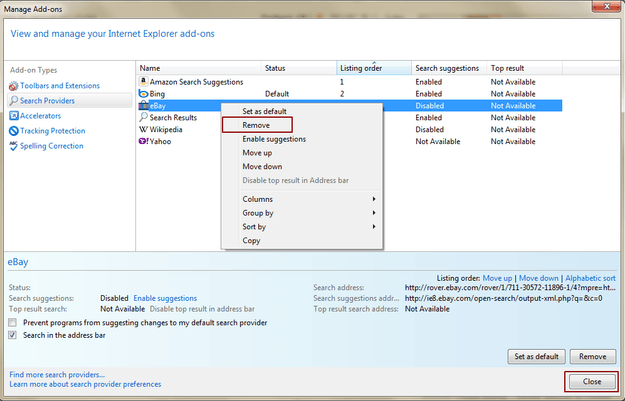625x401 pixels.
Task: Close the Manage Add-ons window with X
Action: point(606,6)
